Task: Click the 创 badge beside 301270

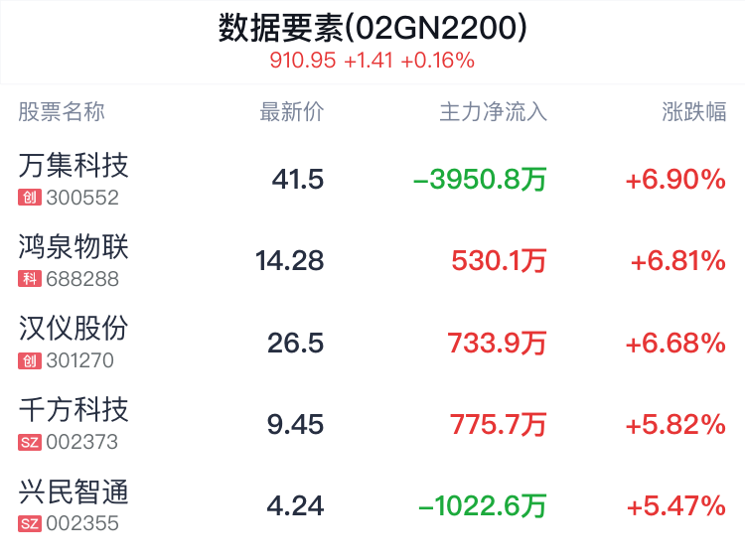Action: (30, 360)
